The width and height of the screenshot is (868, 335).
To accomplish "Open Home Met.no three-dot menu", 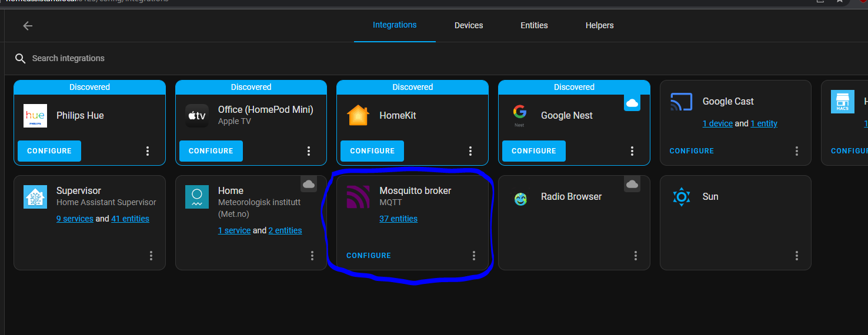I will (312, 256).
